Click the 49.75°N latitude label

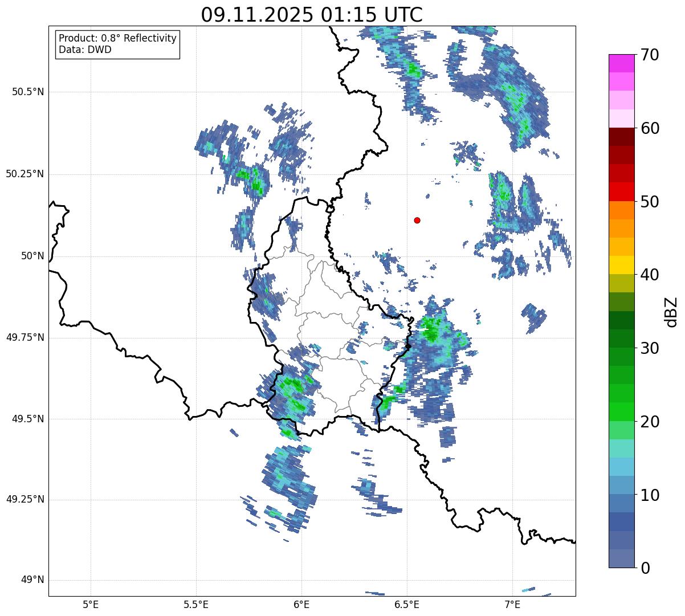pyautogui.click(x=25, y=337)
